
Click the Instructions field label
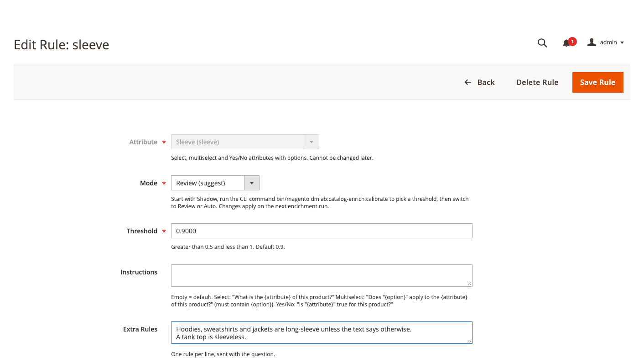click(x=139, y=272)
